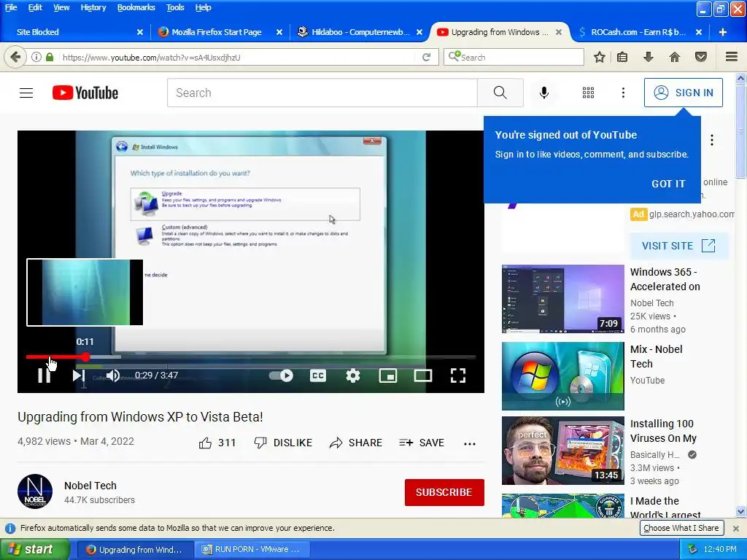Switch to theater mode
Screen dimensions: 747x560
point(422,376)
